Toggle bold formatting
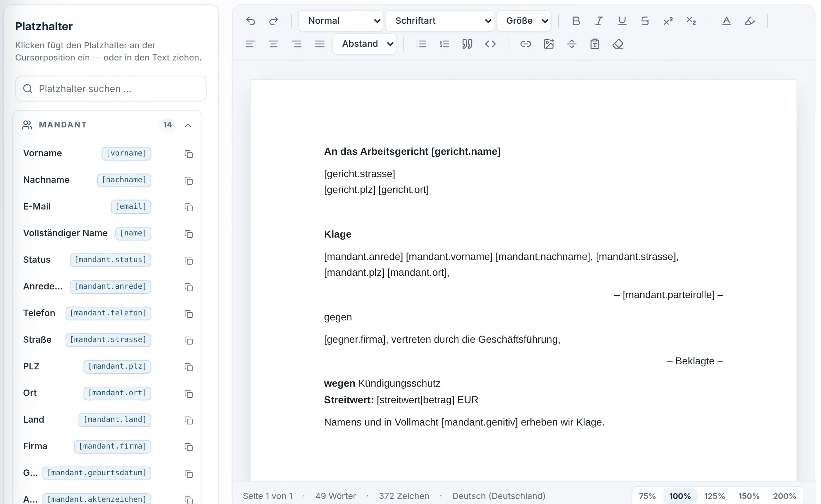The height and width of the screenshot is (504, 821). pyautogui.click(x=576, y=21)
